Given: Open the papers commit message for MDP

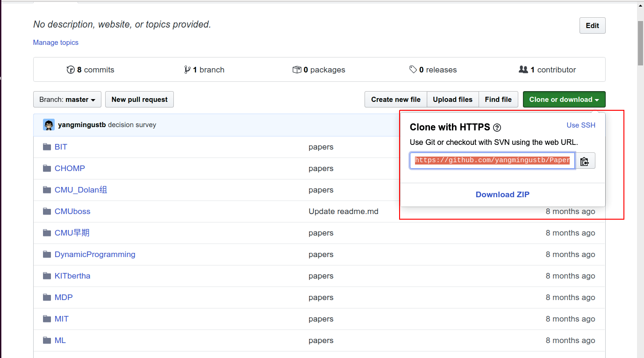Looking at the screenshot, I should [x=321, y=297].
